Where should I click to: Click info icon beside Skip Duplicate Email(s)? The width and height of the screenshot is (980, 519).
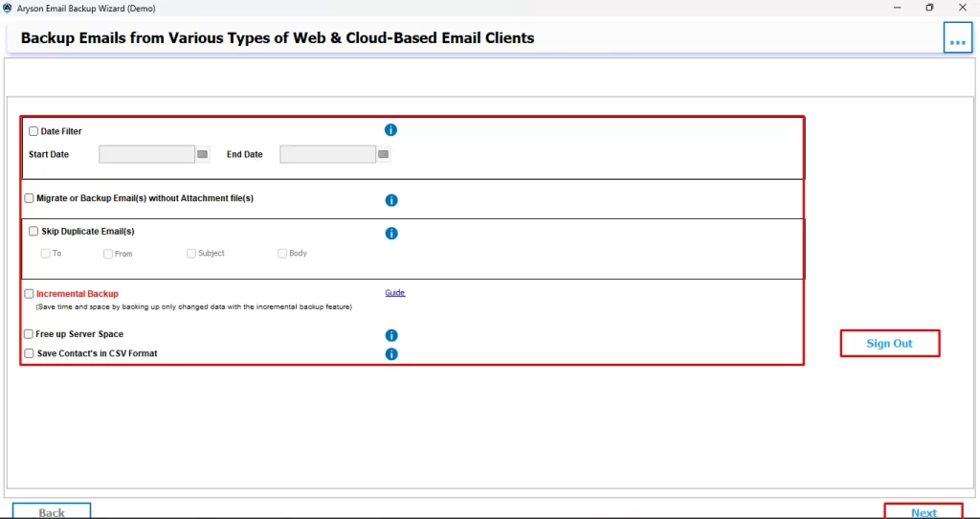pos(390,233)
